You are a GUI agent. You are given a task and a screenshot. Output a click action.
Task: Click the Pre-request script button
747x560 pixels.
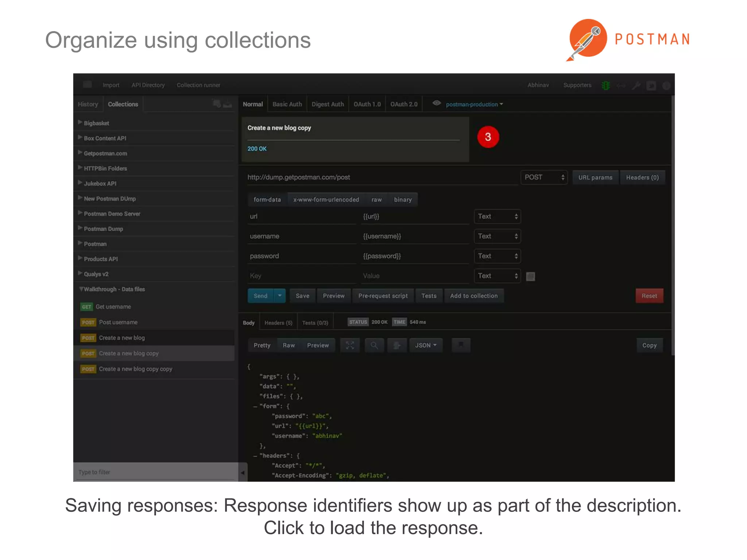tap(383, 296)
